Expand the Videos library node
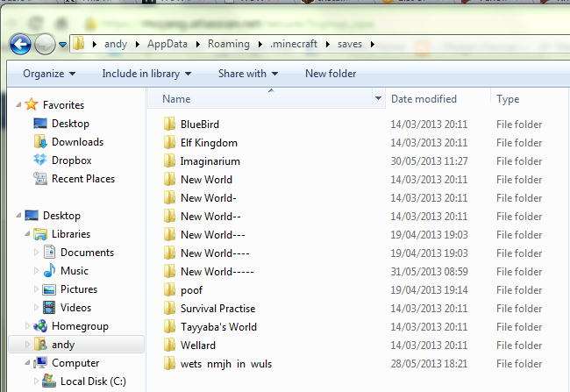Screen dimensions: 570x392 tap(36, 308)
